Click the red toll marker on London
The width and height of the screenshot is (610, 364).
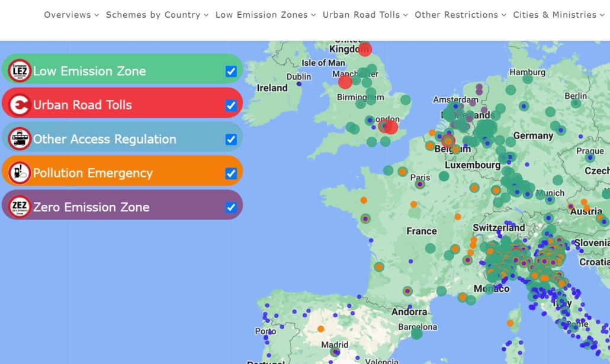point(390,127)
